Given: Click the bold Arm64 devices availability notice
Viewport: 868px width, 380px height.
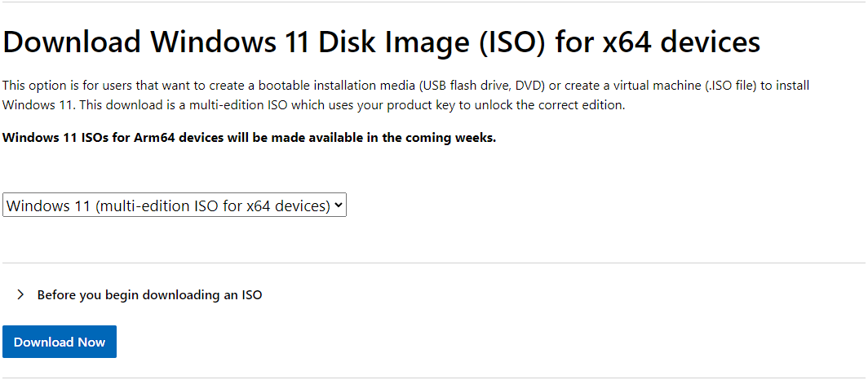Looking at the screenshot, I should 249,138.
